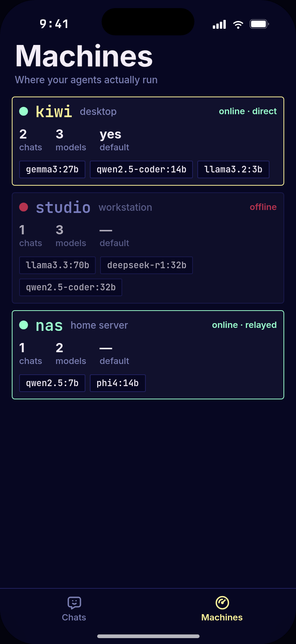The image size is (296, 644).
Task: Select the gemma3:27b model chip
Action: point(52,169)
